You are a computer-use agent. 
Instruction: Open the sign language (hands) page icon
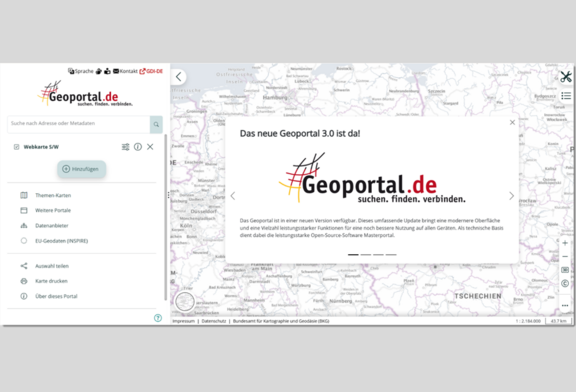[x=99, y=71]
